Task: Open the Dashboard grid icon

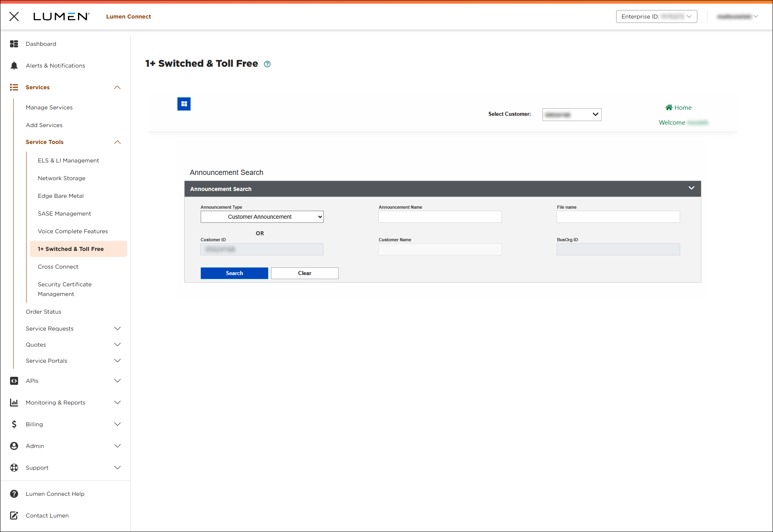Action: point(14,44)
